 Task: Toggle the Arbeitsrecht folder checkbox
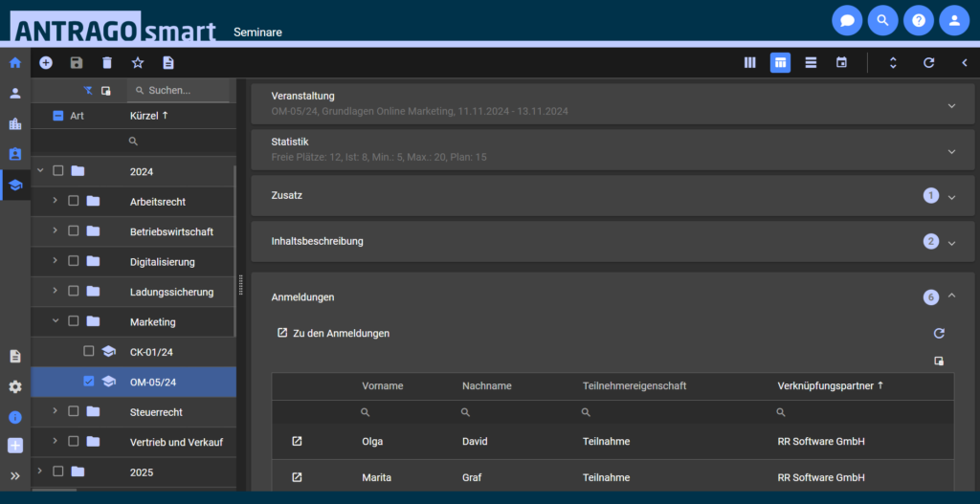(x=74, y=201)
